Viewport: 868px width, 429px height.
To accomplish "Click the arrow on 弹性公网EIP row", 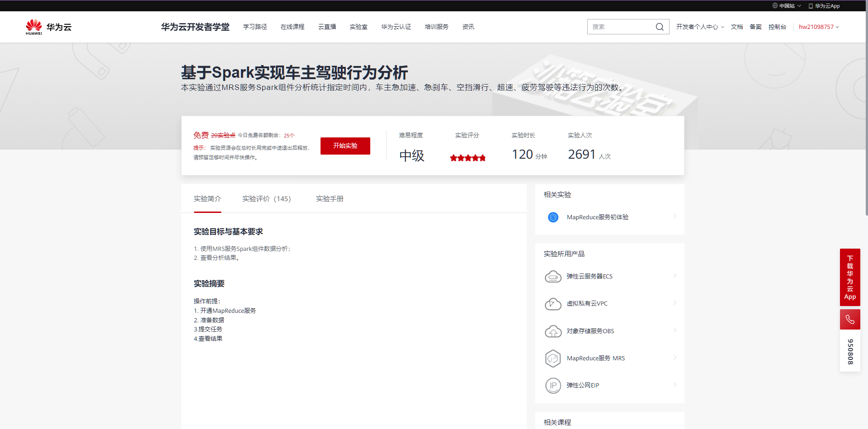I will pyautogui.click(x=675, y=385).
